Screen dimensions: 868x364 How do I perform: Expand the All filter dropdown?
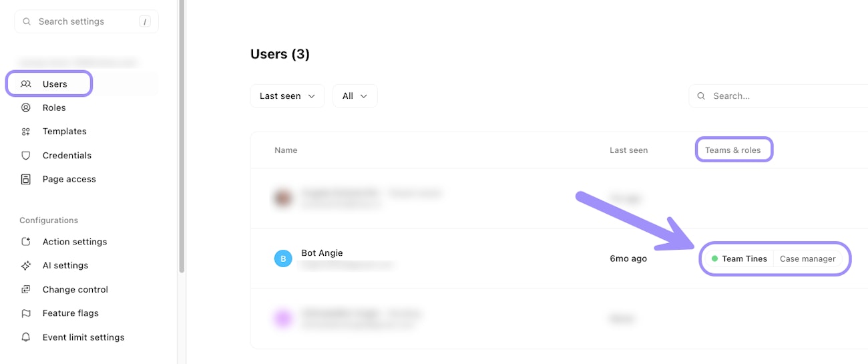(355, 96)
